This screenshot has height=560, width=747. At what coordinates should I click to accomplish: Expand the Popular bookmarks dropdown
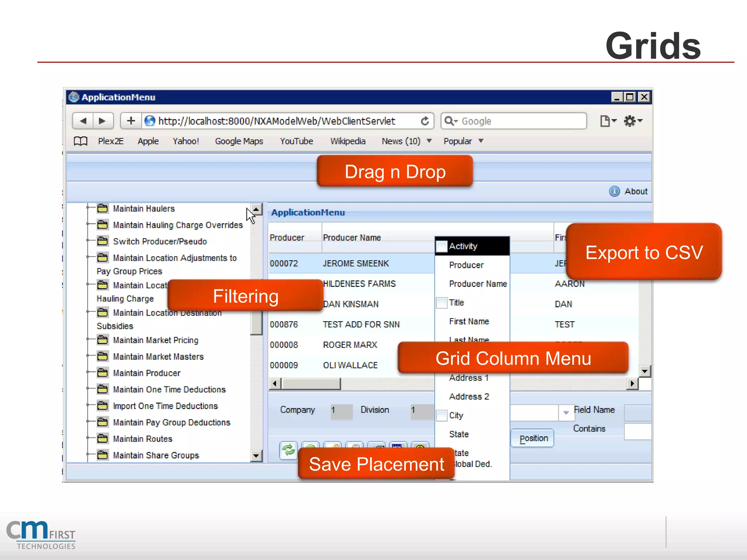[x=481, y=141]
